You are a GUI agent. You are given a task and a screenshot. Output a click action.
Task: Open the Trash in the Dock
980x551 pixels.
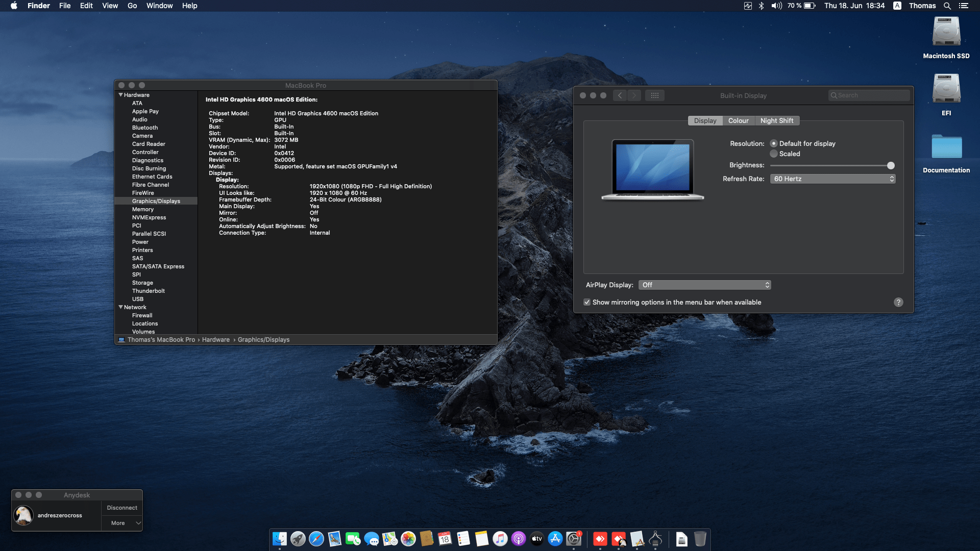click(700, 539)
